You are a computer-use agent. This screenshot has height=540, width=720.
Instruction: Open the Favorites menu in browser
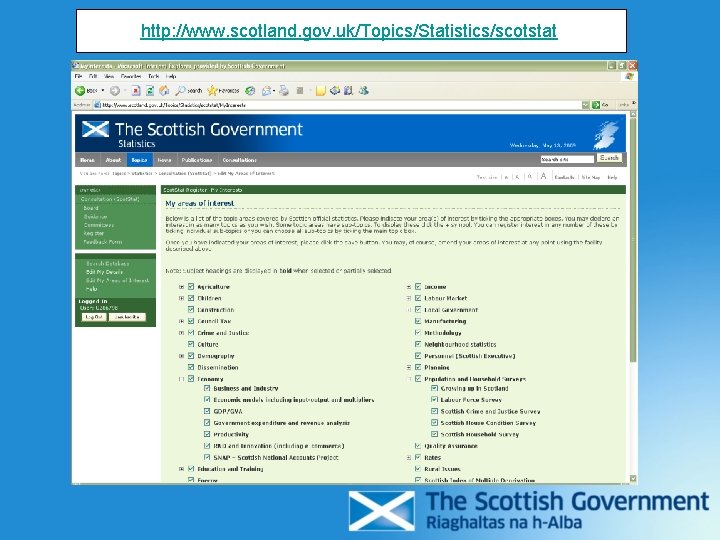(x=131, y=76)
